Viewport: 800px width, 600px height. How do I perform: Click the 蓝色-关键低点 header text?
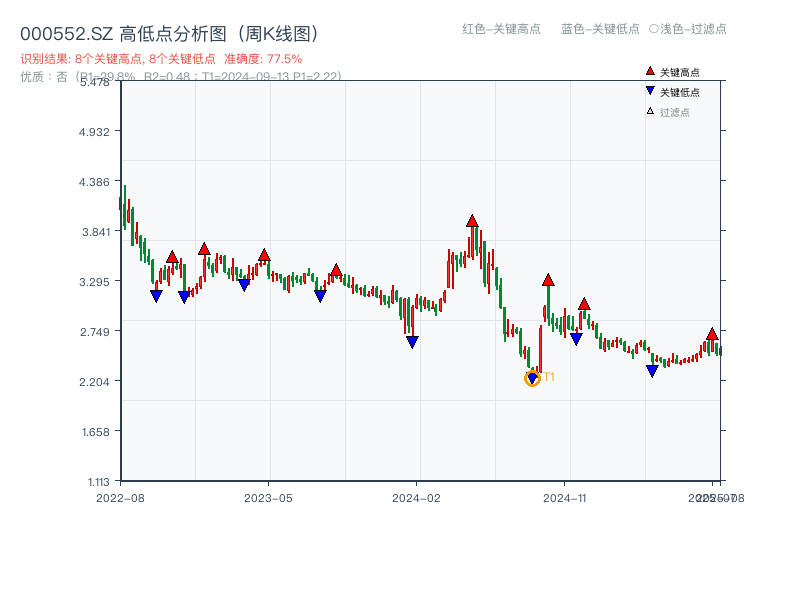tap(600, 29)
